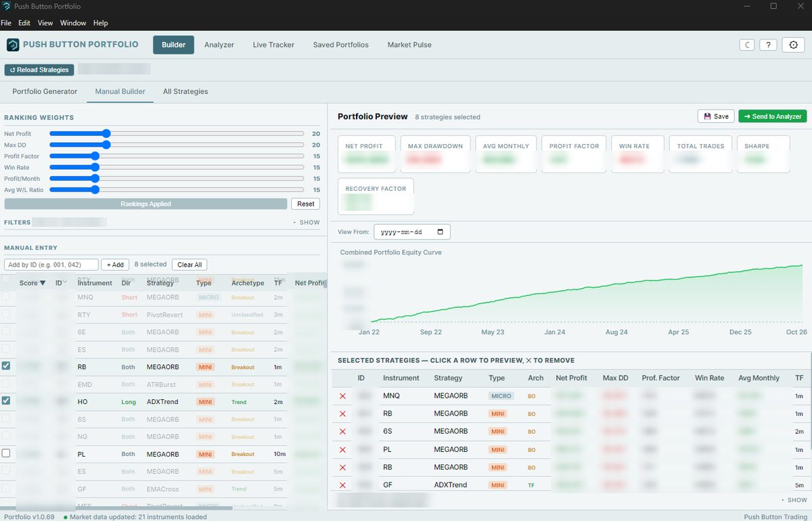Tick the 6E MEGAORB row checkbox
The width and height of the screenshot is (812, 521).
pyautogui.click(x=6, y=332)
